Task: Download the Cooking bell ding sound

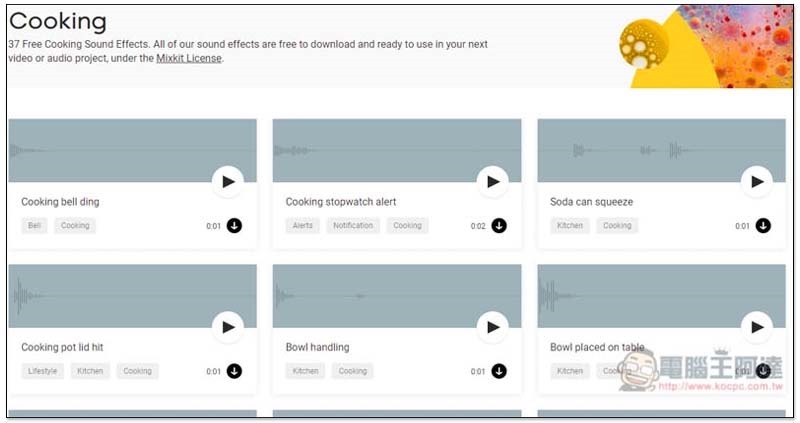Action: pos(234,226)
